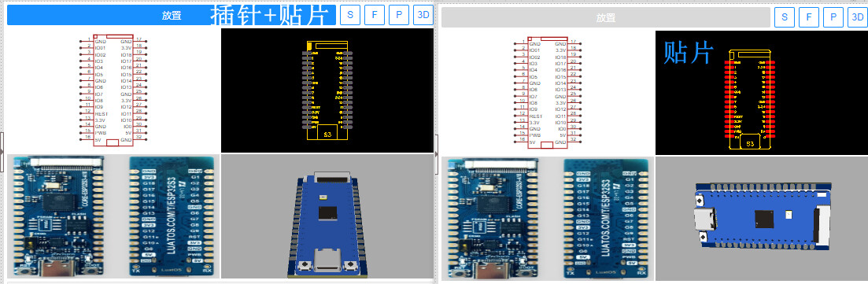Open the left panel schematic symbol preview
The width and height of the screenshot is (868, 284).
click(x=113, y=90)
